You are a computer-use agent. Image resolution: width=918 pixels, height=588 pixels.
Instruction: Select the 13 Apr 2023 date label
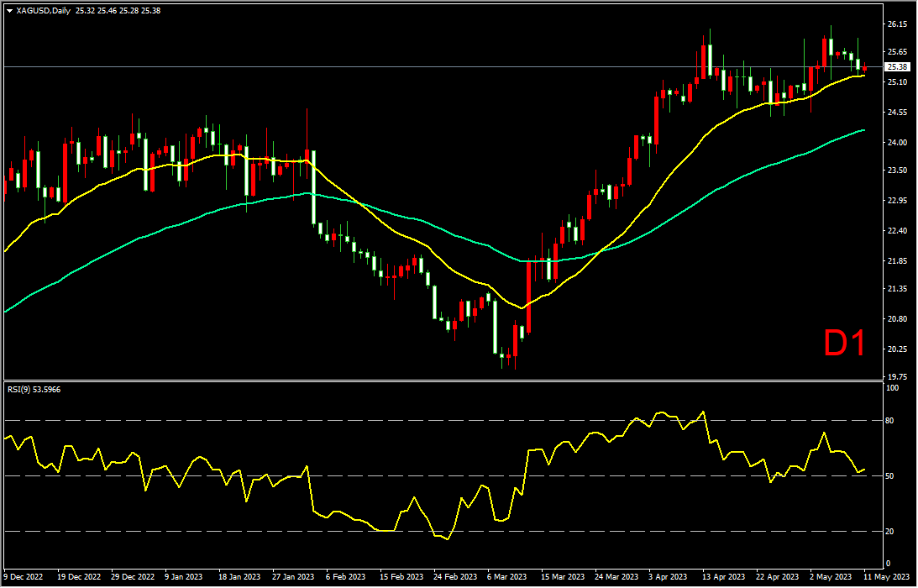(724, 577)
